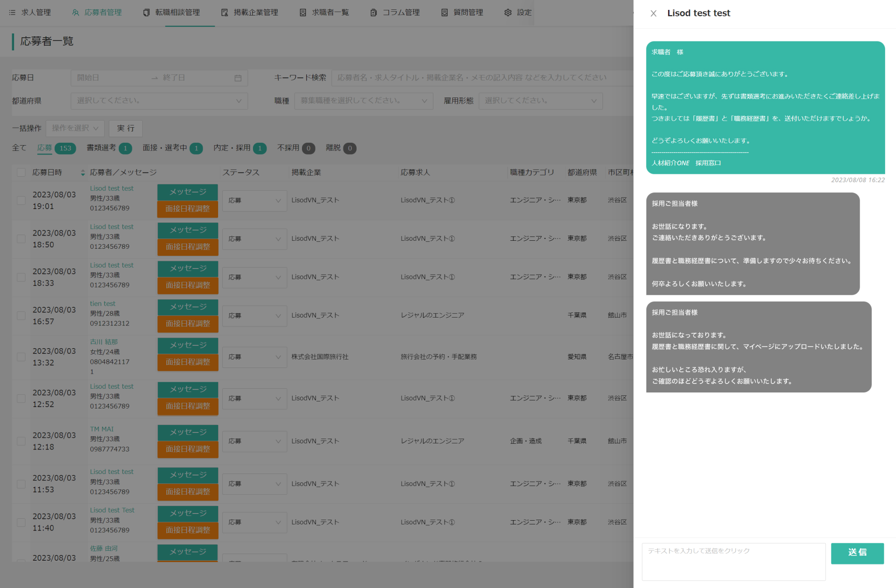Screen dimensions: 896x588
Task: Open status dropdown for tien test row
Action: click(x=254, y=316)
